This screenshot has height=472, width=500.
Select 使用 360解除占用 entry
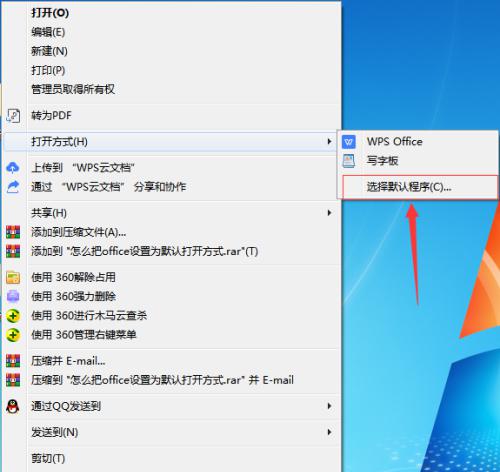coord(171,277)
